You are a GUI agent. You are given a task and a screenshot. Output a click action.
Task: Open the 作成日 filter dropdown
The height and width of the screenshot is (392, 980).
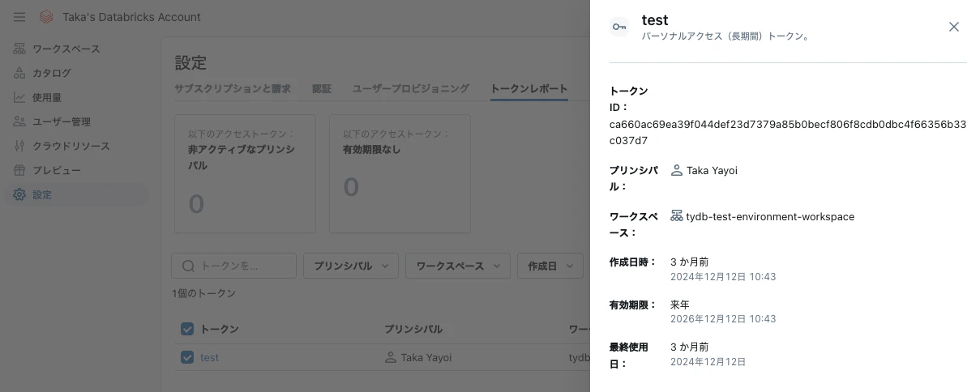(x=550, y=266)
